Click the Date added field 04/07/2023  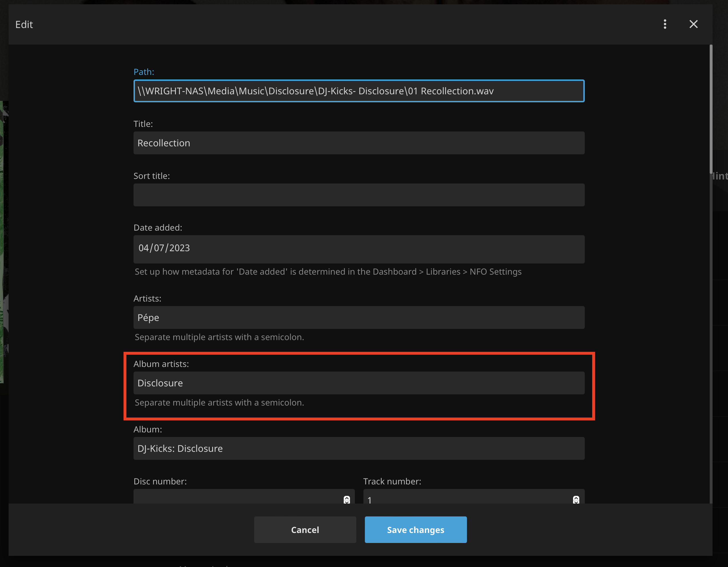pyautogui.click(x=359, y=249)
